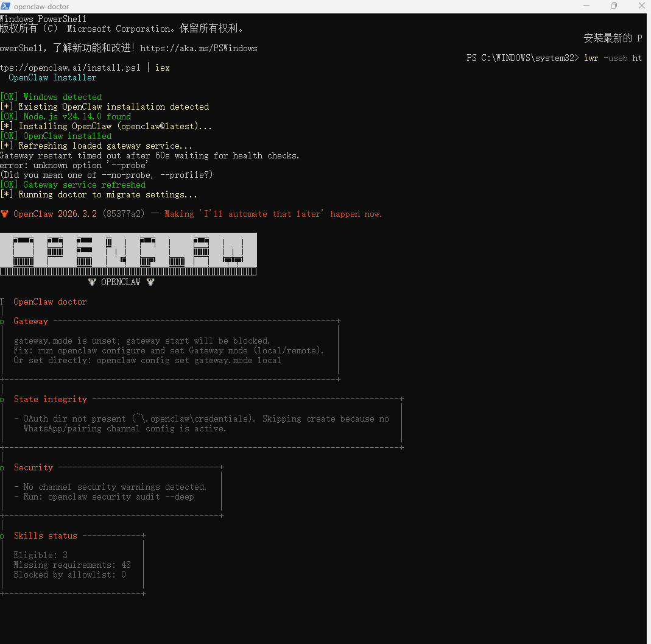Image resolution: width=651 pixels, height=644 pixels.
Task: Click 'Fix: run openclaw configure' line
Action: pos(169,351)
